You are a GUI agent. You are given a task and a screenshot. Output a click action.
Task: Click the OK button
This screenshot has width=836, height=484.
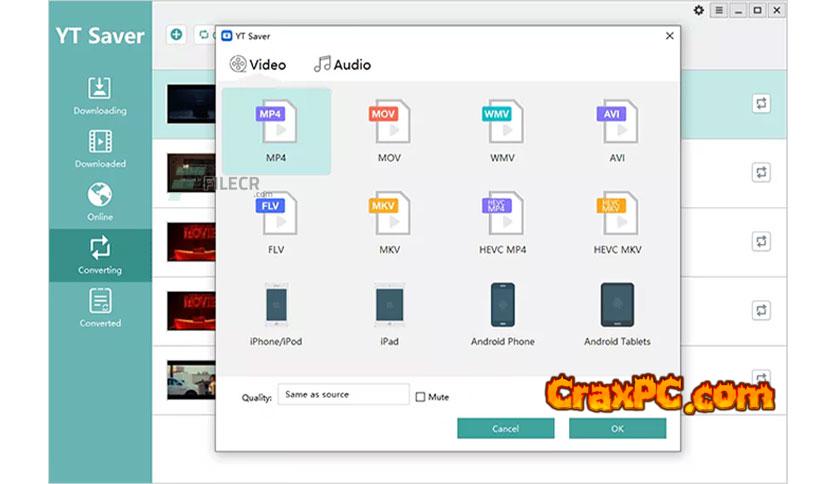pos(617,428)
